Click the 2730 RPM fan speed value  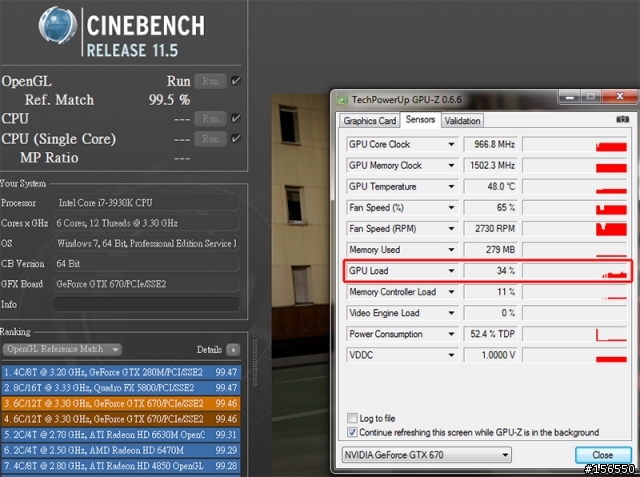pos(491,229)
